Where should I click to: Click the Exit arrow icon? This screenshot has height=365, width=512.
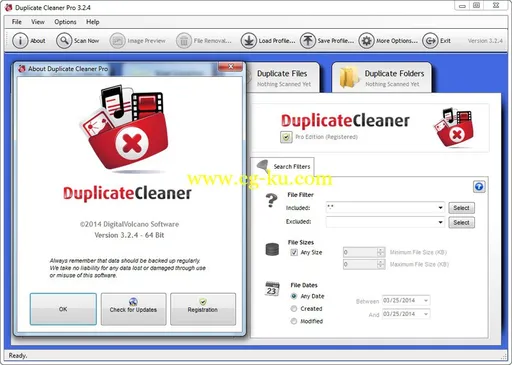point(430,41)
